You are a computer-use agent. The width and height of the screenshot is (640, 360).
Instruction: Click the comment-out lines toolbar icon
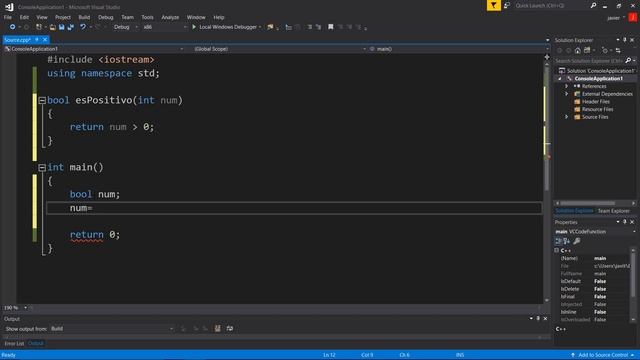310,27
